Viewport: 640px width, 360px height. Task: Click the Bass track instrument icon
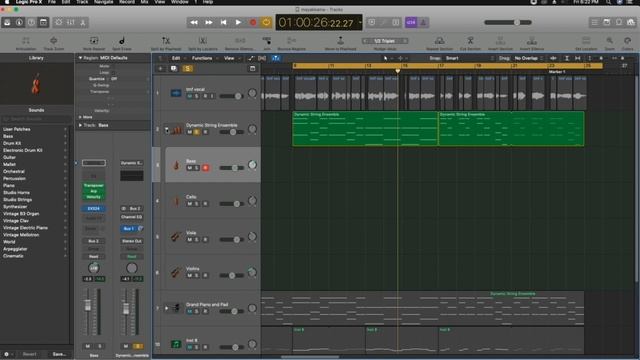(176, 165)
